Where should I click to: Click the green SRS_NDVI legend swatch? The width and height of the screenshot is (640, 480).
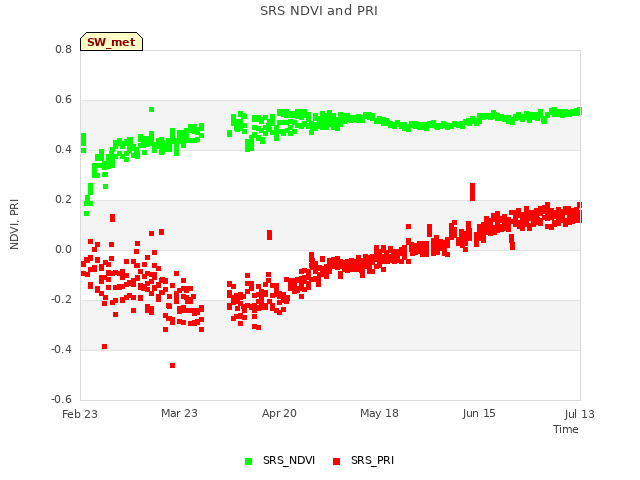[248, 461]
